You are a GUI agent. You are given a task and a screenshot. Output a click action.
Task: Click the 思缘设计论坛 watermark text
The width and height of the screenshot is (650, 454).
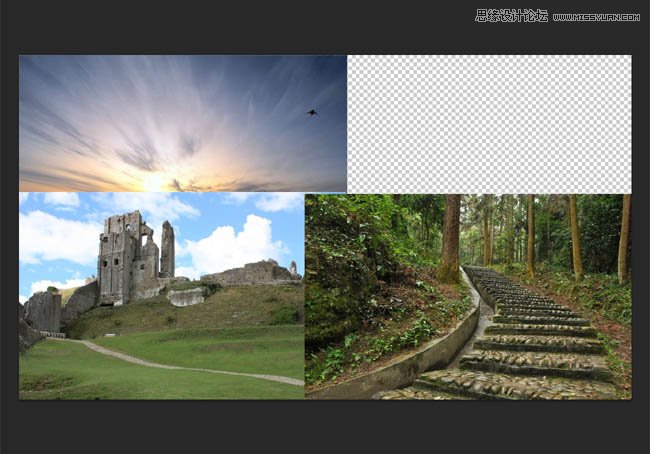(x=511, y=16)
